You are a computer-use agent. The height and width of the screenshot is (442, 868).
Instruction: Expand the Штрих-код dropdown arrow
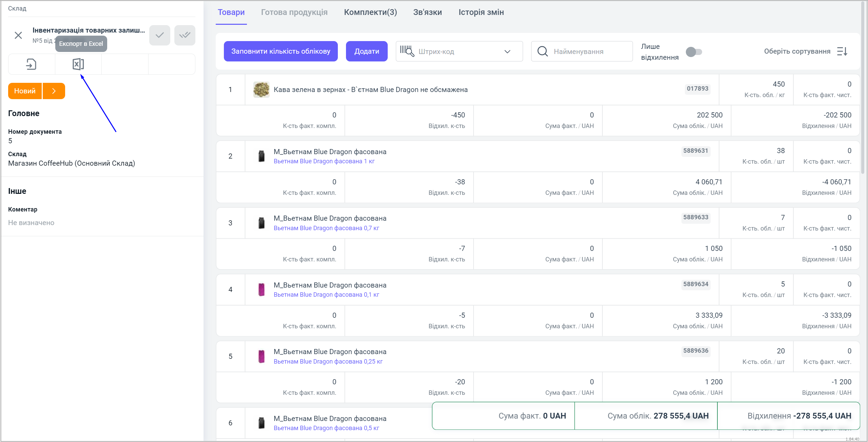point(507,52)
